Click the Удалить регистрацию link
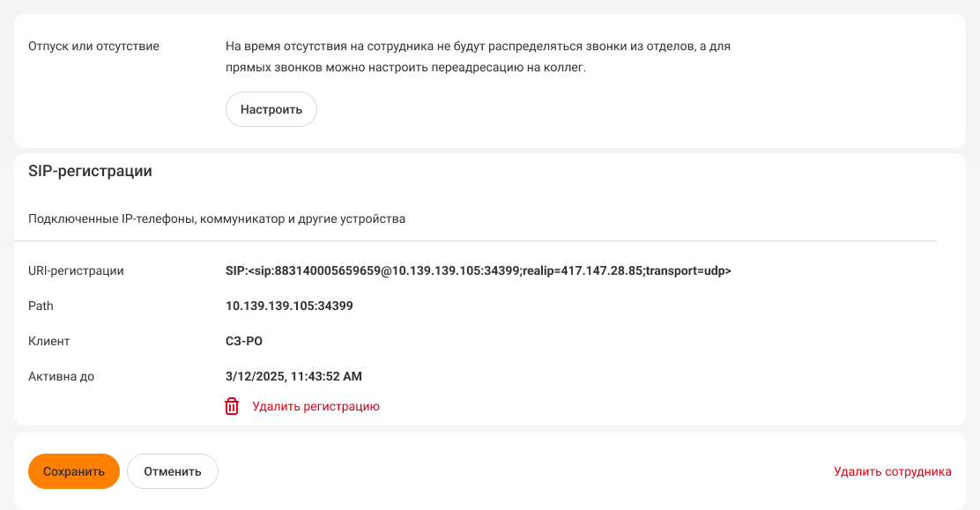Image resolution: width=980 pixels, height=510 pixels. pos(316,406)
